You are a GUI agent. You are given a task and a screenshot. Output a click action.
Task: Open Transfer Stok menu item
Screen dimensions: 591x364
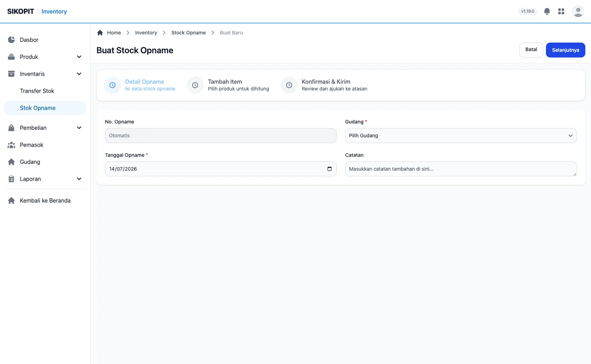(x=45, y=91)
